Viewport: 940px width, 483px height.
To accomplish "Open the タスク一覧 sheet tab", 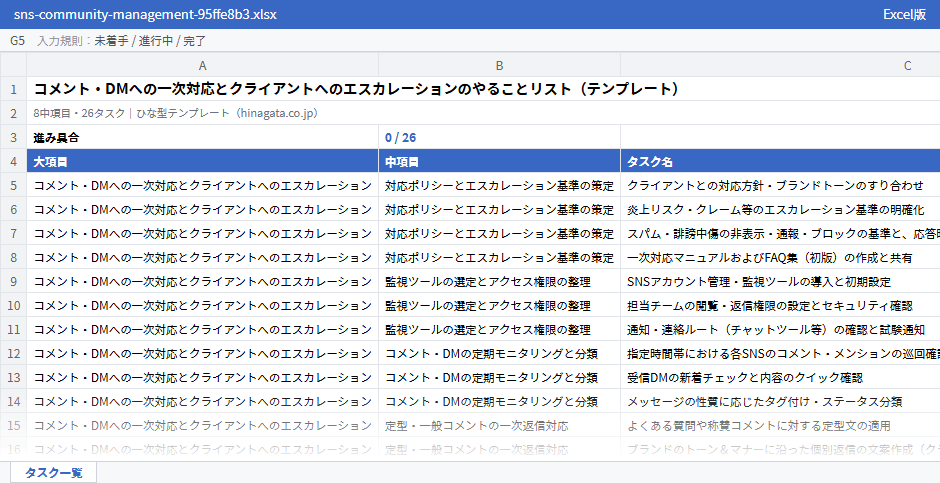I will click(x=53, y=472).
